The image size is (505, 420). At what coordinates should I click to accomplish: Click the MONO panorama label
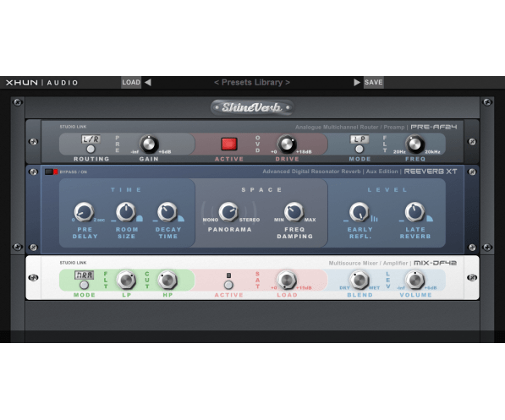coord(211,220)
